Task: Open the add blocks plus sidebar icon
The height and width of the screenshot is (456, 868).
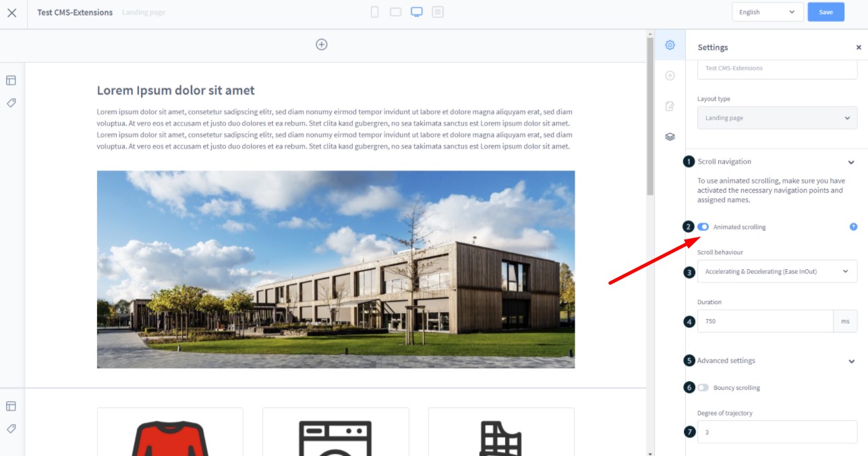Action: pyautogui.click(x=670, y=76)
